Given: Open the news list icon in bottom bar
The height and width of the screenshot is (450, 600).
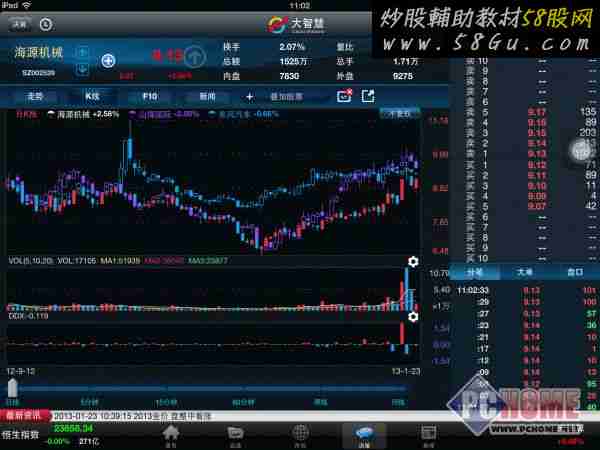Looking at the screenshot, I should (429, 436).
